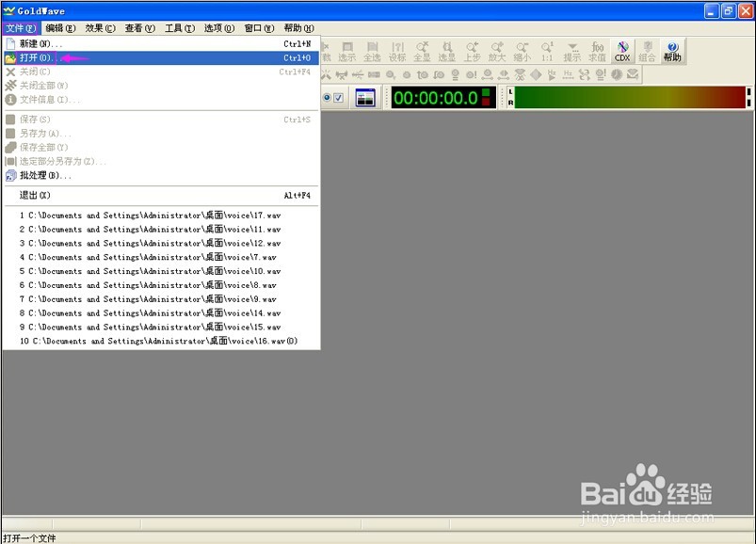The height and width of the screenshot is (544, 756).
Task: Click the CDX audio CD reader button
Action: tap(622, 52)
